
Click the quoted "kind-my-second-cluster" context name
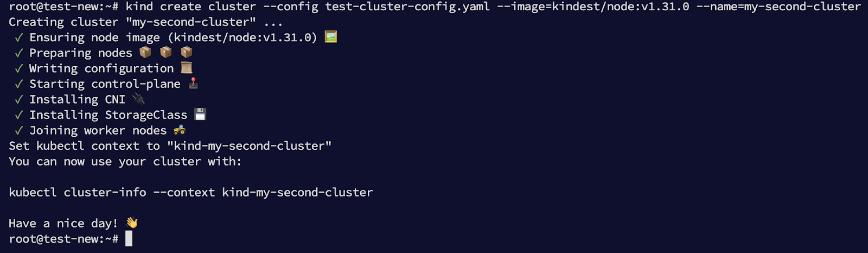click(x=250, y=146)
